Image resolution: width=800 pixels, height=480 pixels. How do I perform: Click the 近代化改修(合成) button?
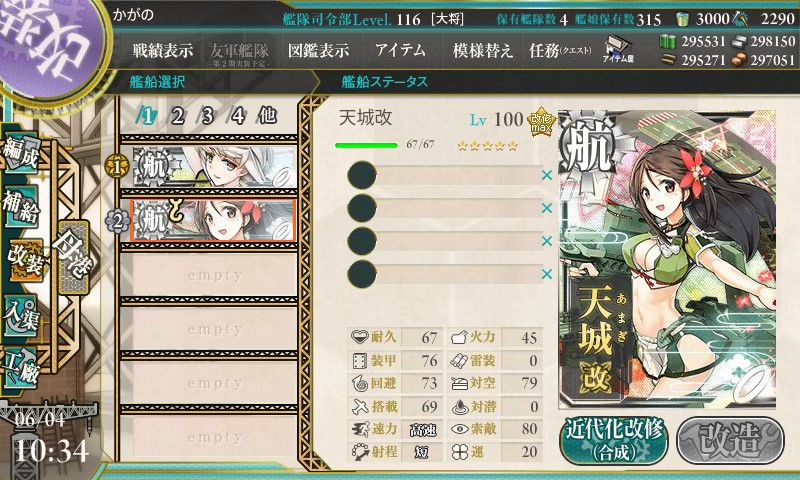[x=614, y=440]
